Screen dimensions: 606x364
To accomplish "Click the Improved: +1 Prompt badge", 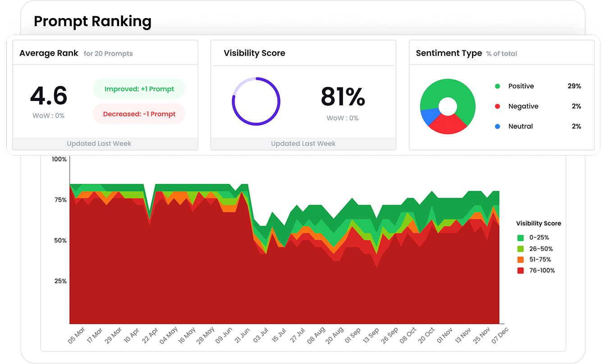I will pos(139,89).
